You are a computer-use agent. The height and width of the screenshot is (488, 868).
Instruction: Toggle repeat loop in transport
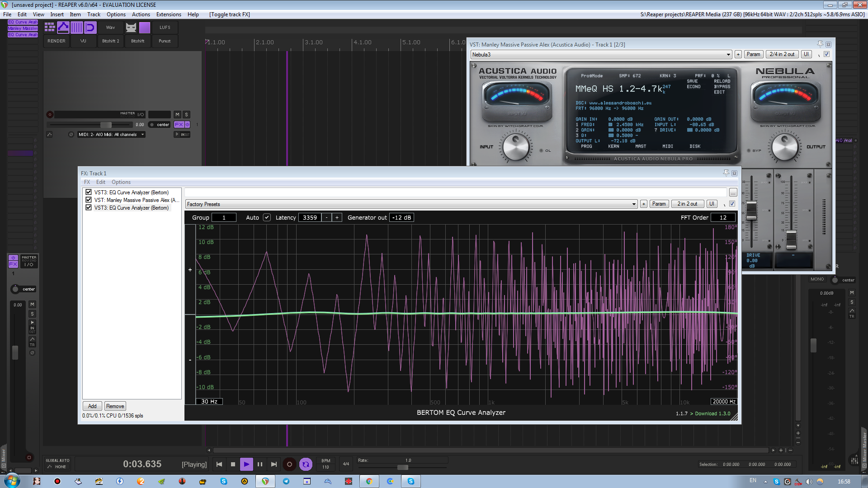click(x=306, y=464)
